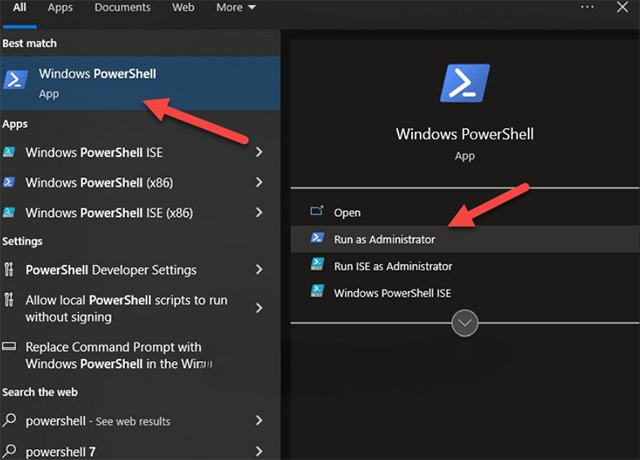Click the Windows PowerShell ISE result icon
640x460 pixels.
[9, 152]
